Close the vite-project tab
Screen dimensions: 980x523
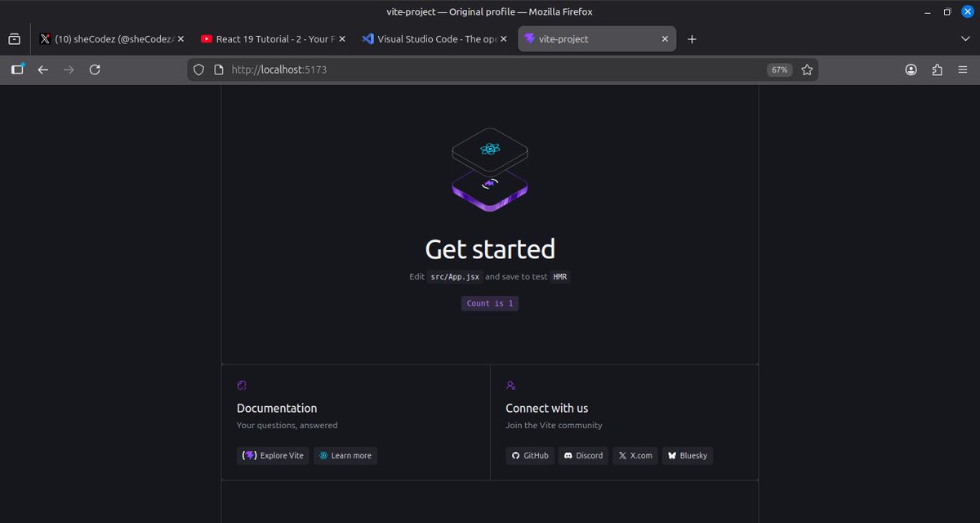click(x=665, y=38)
